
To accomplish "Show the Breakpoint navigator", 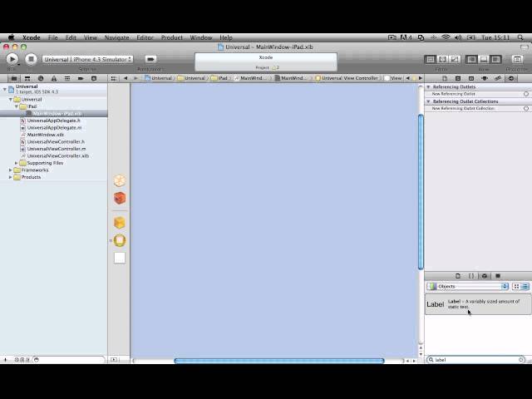I will (x=81, y=78).
